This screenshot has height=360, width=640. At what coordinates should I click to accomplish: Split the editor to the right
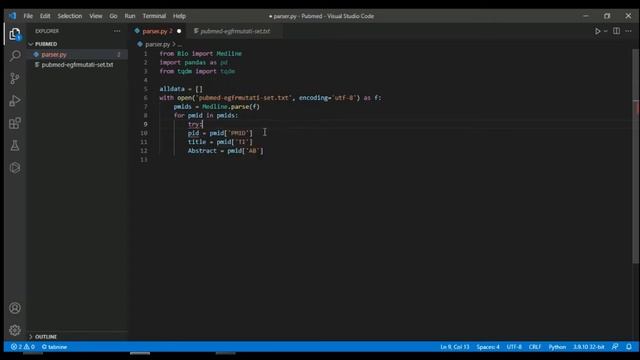click(x=616, y=31)
